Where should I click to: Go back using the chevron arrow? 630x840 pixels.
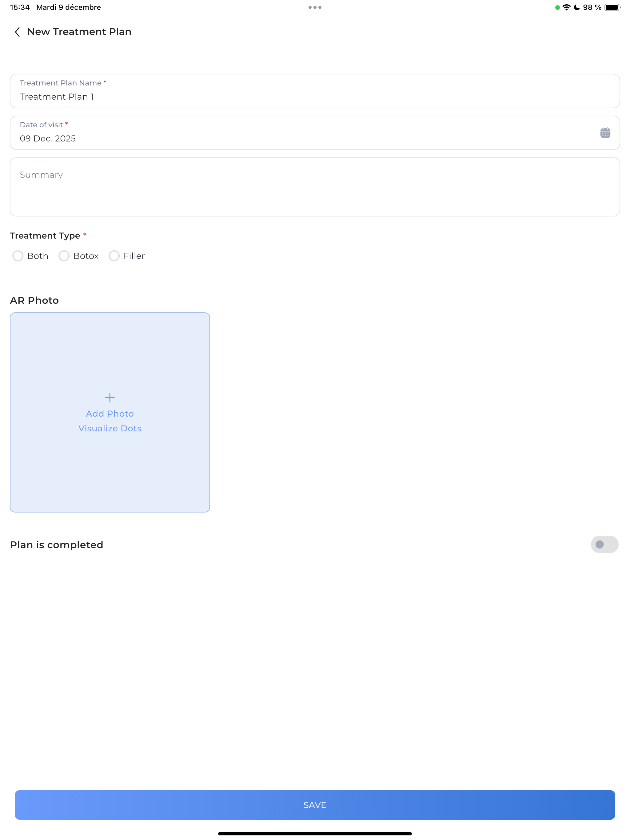[x=17, y=32]
